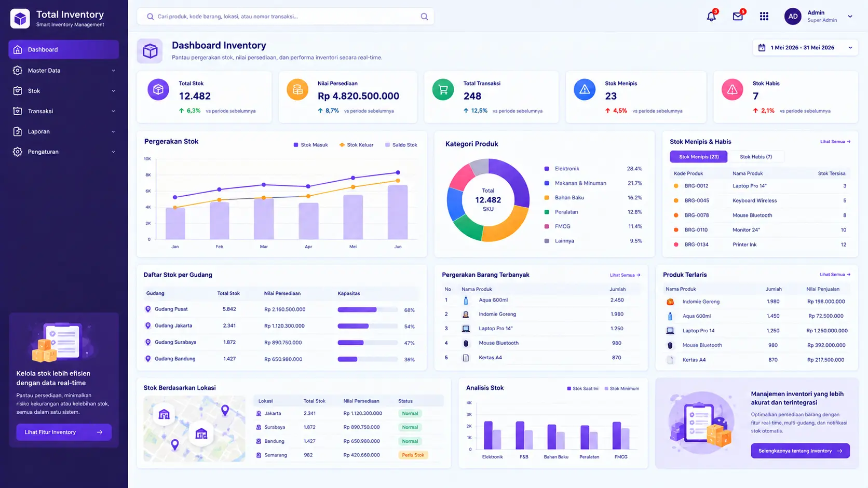Click the Printer Ink row name
Screen dimensions: 868x488
coord(744,245)
